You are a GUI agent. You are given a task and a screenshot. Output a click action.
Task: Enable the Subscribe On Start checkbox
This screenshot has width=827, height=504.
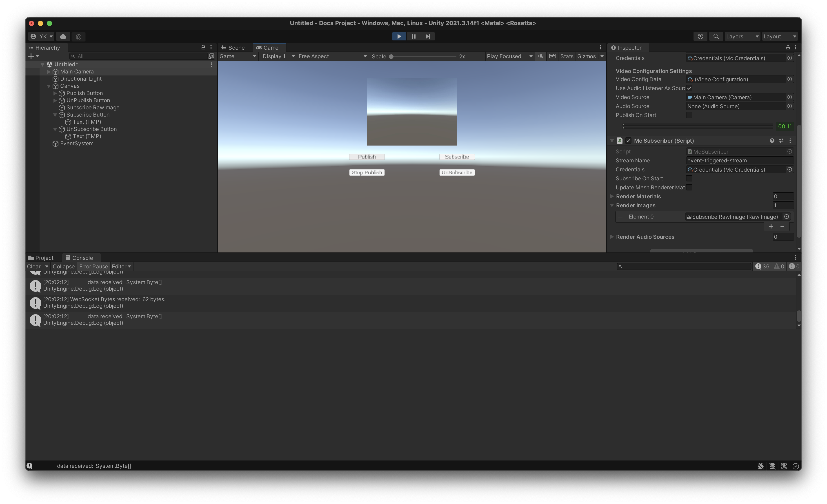pyautogui.click(x=689, y=178)
